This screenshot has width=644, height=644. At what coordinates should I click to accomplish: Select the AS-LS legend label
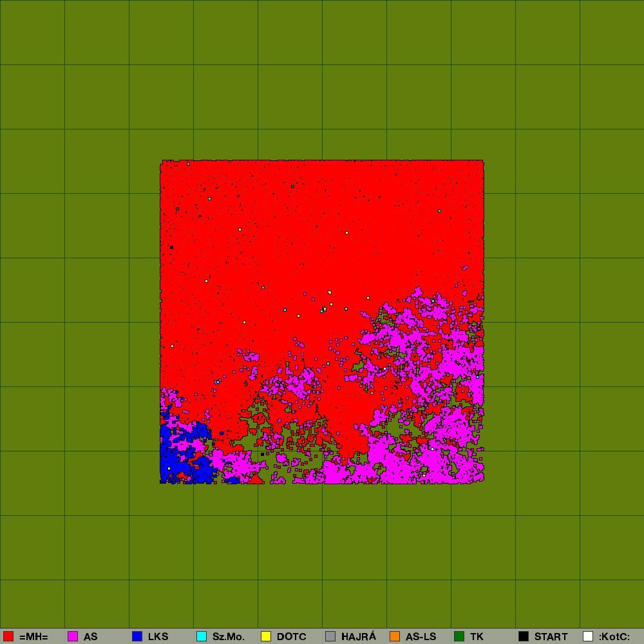(x=421, y=637)
